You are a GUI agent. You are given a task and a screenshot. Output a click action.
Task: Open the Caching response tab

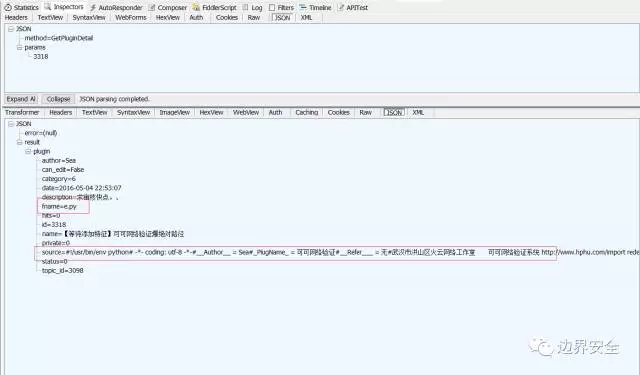(x=307, y=112)
